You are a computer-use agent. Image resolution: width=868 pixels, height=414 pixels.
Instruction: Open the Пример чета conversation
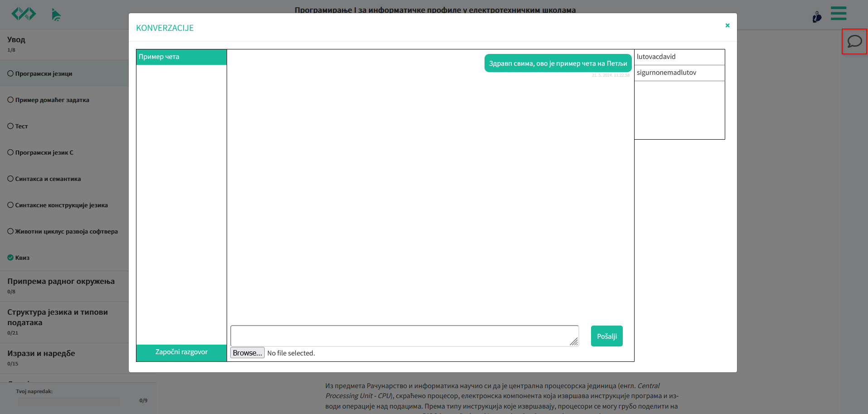181,57
